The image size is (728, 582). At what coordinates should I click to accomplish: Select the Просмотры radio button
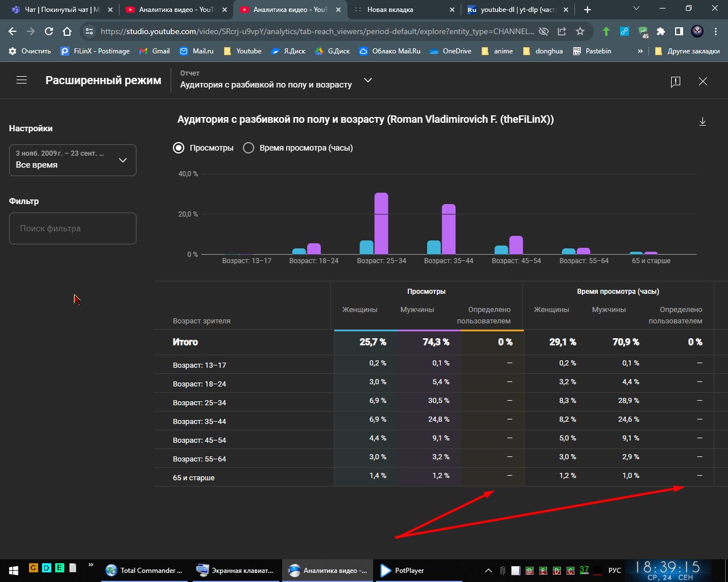(179, 148)
